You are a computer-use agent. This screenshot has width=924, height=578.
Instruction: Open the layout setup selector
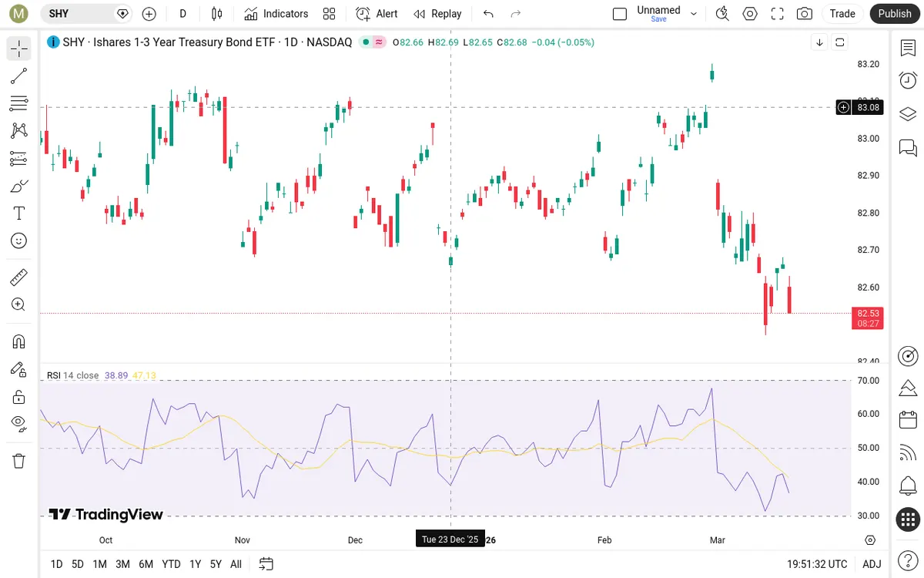(x=620, y=13)
